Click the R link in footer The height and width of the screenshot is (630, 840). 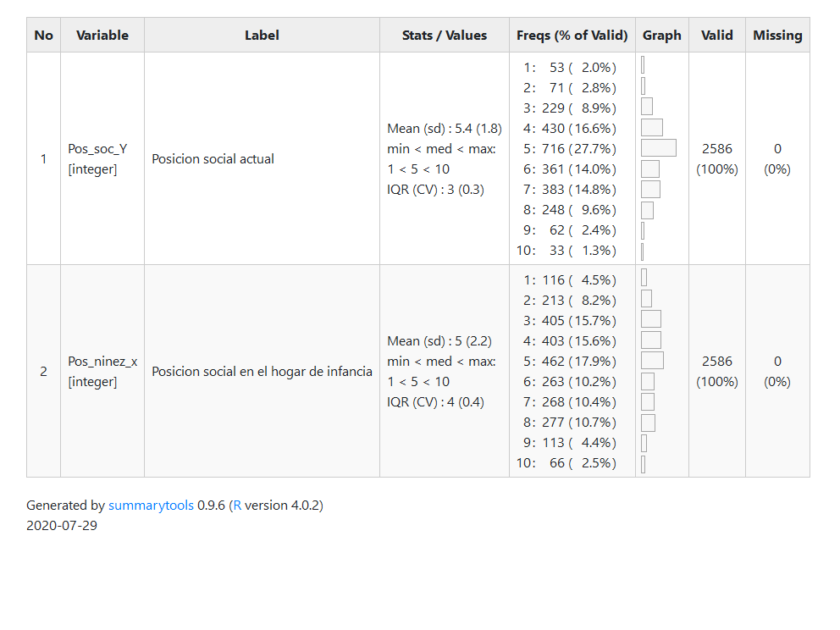coord(237,506)
